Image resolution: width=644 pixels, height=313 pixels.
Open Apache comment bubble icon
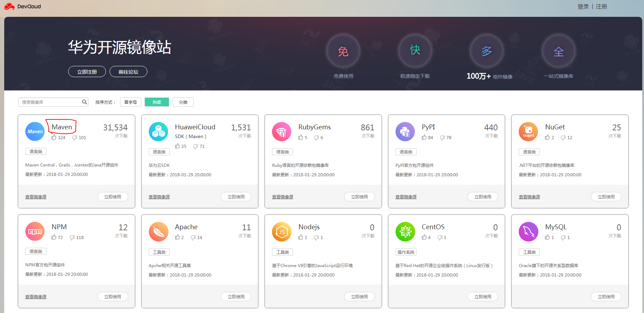tap(193, 238)
